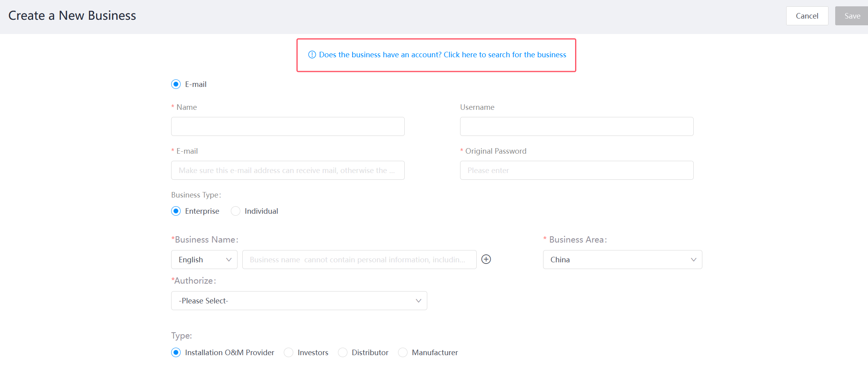Click the E-mail address input field
The height and width of the screenshot is (384, 868).
click(288, 170)
